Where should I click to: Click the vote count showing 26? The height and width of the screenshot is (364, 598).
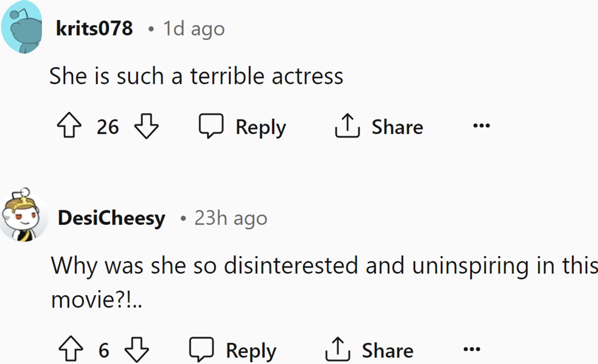(108, 127)
